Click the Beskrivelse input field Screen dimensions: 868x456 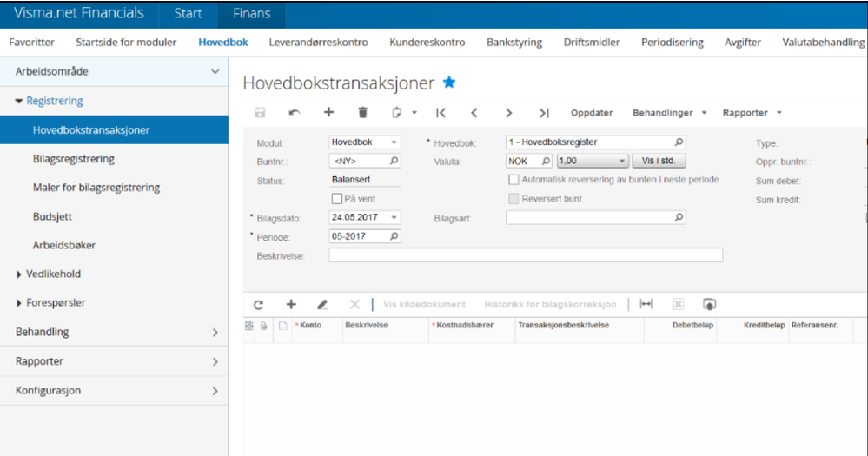coord(526,255)
